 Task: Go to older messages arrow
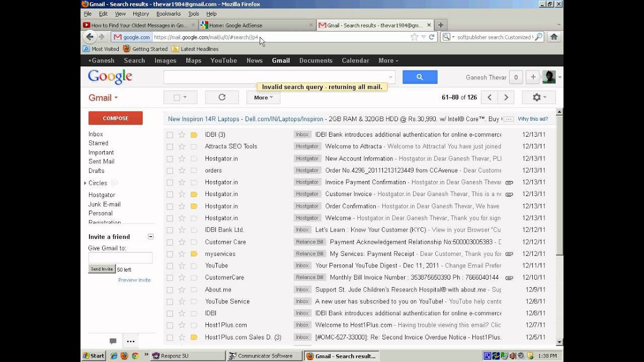(x=506, y=98)
